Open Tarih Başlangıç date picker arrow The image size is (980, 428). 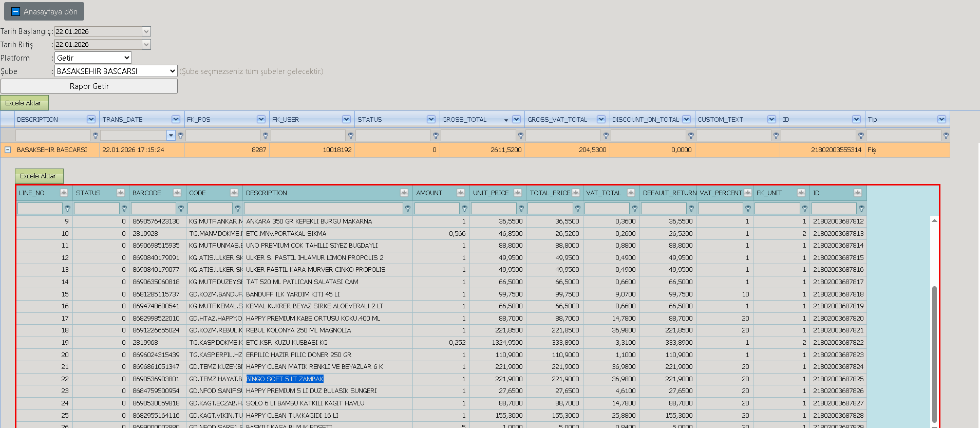146,31
